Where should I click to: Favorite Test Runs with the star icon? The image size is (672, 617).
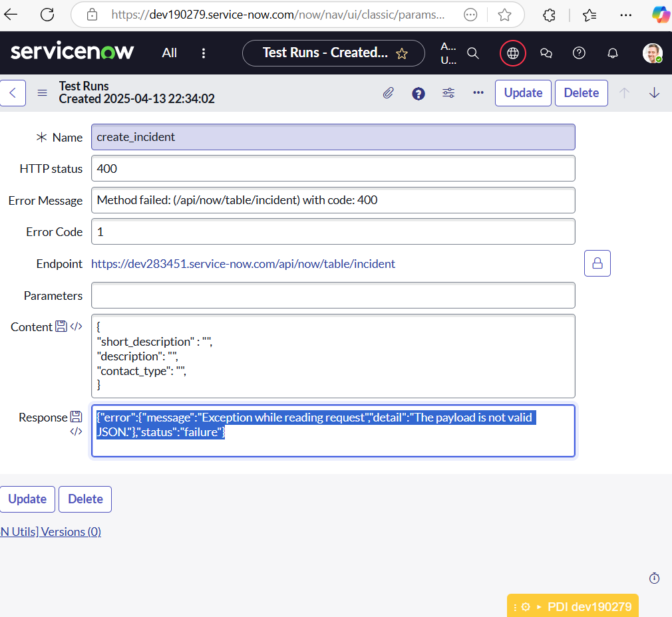(x=402, y=54)
